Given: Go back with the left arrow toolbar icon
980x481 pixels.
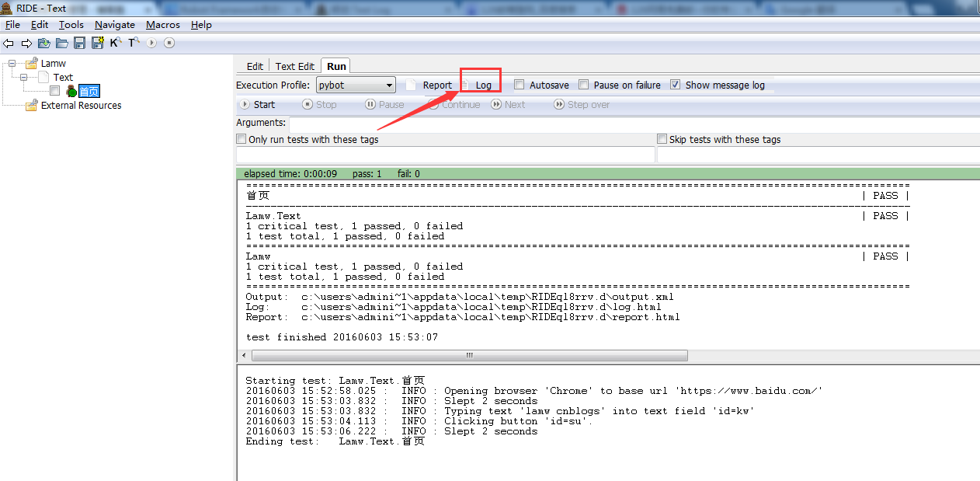Looking at the screenshot, I should (9, 43).
